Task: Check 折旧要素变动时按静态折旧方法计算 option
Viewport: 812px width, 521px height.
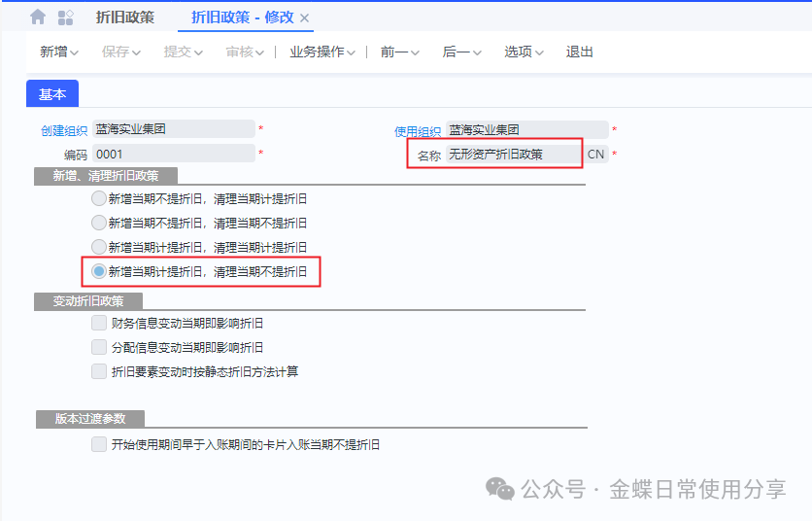Action: point(98,371)
